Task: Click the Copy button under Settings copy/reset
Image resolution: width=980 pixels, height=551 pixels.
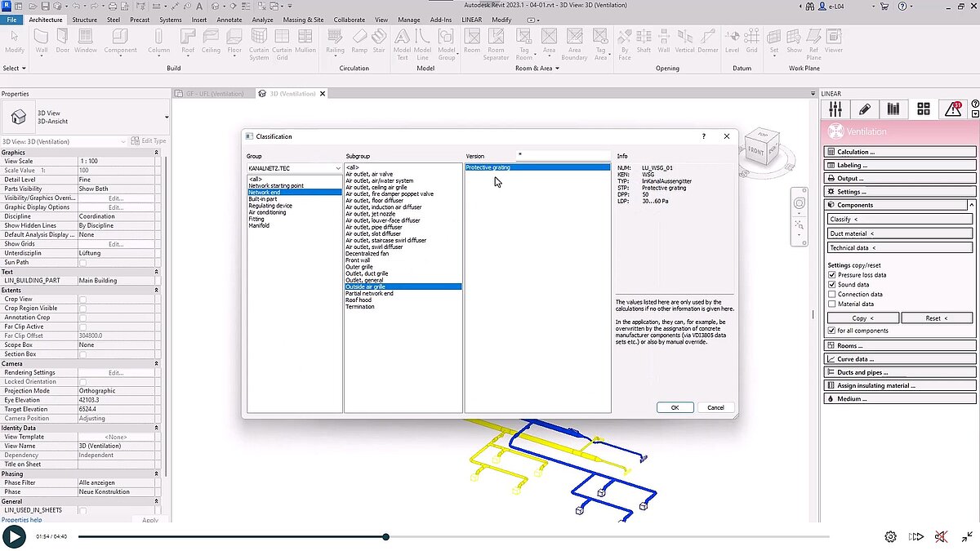Action: (x=862, y=318)
